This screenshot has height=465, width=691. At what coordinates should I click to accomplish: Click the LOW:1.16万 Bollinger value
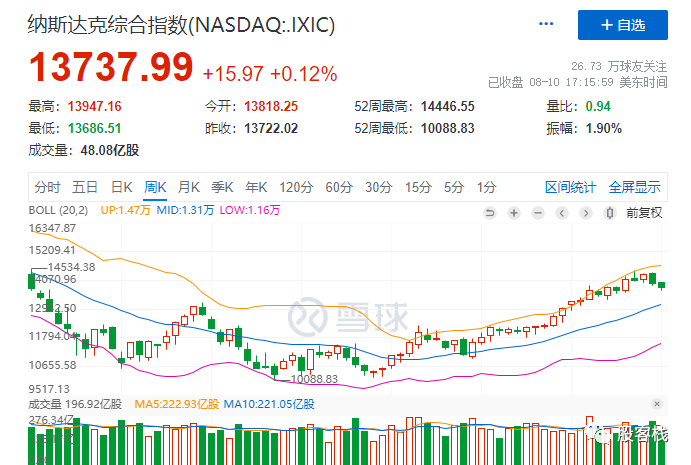(x=250, y=210)
